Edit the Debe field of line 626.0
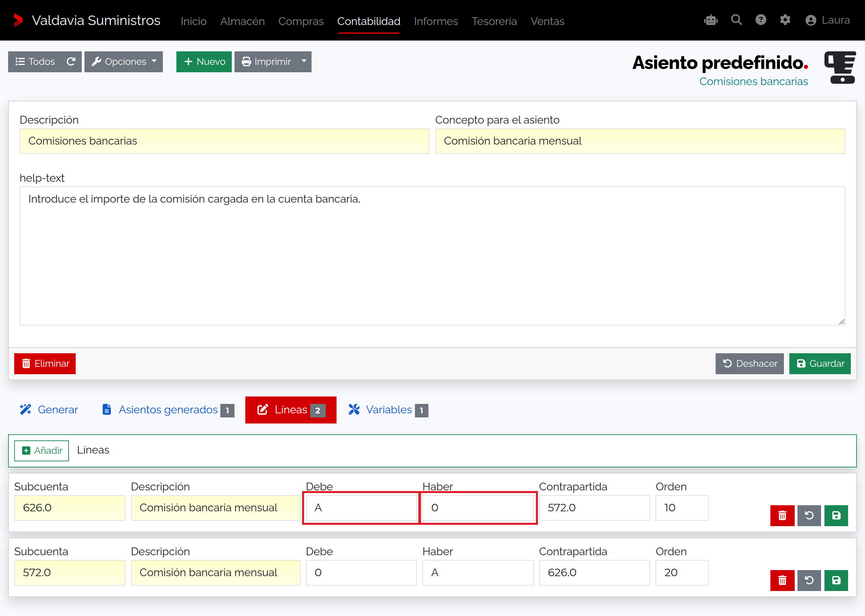Screen dimensions: 865x616 (x=361, y=508)
